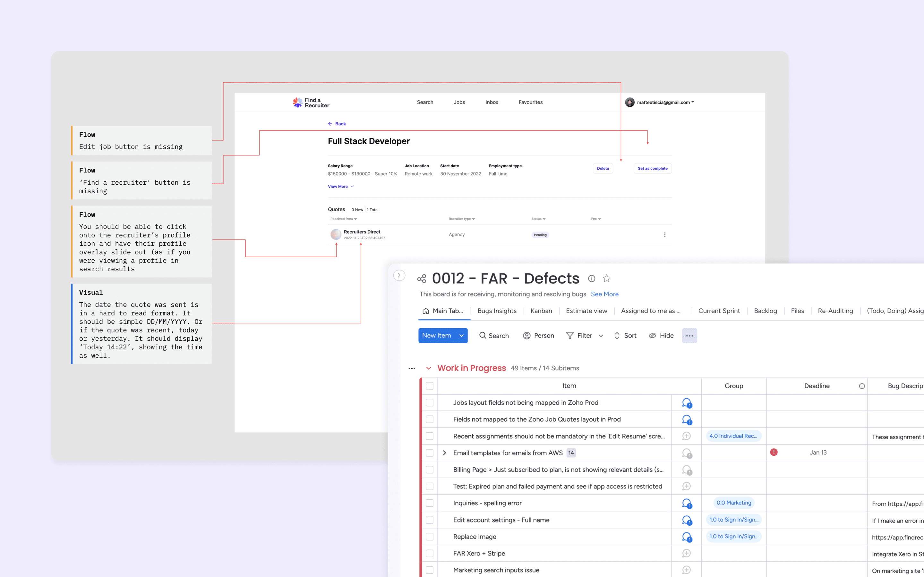Tick checkbox for Inquiries - spelling error

[x=430, y=503]
